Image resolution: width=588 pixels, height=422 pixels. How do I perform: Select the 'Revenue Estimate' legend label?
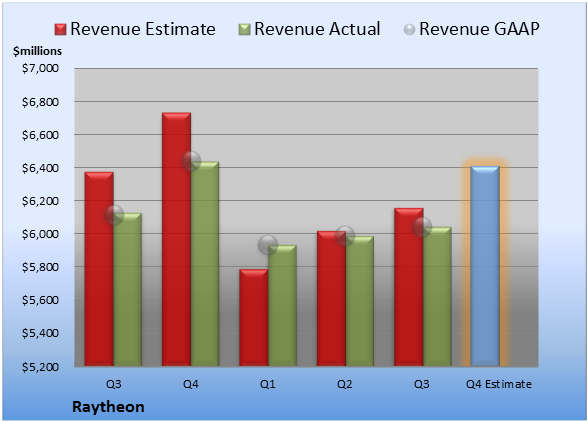click(x=143, y=29)
